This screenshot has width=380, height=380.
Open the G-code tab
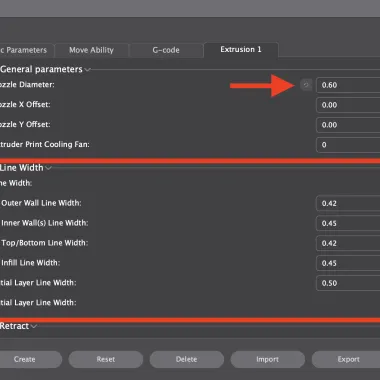click(x=166, y=50)
